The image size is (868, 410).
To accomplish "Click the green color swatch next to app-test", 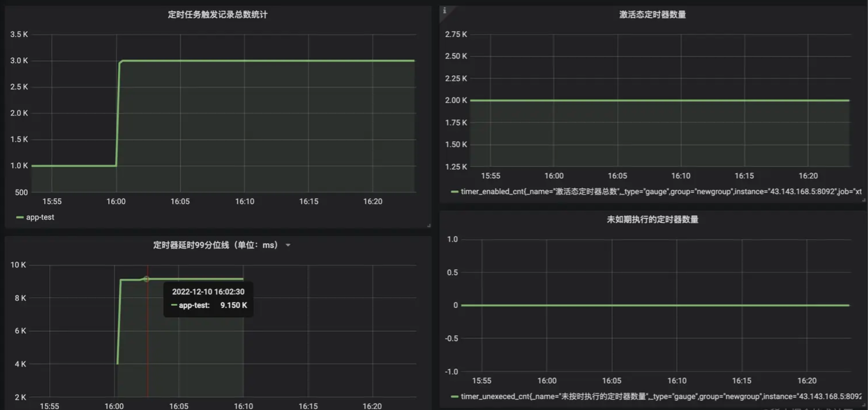I will 20,217.
